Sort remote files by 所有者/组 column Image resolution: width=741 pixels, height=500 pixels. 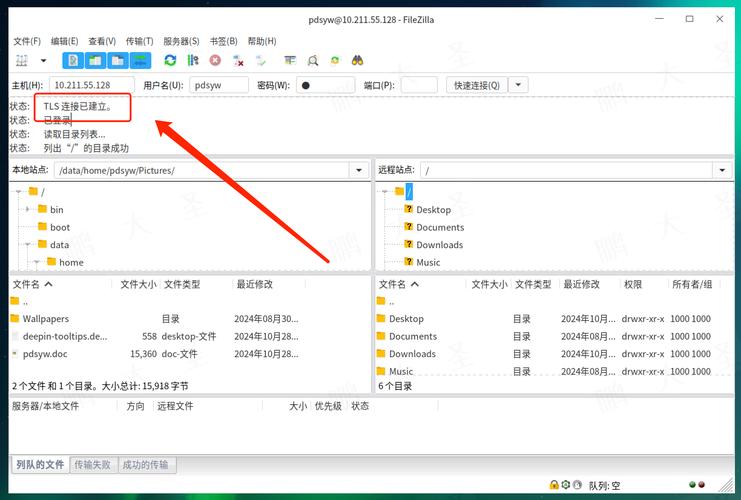coord(693,284)
